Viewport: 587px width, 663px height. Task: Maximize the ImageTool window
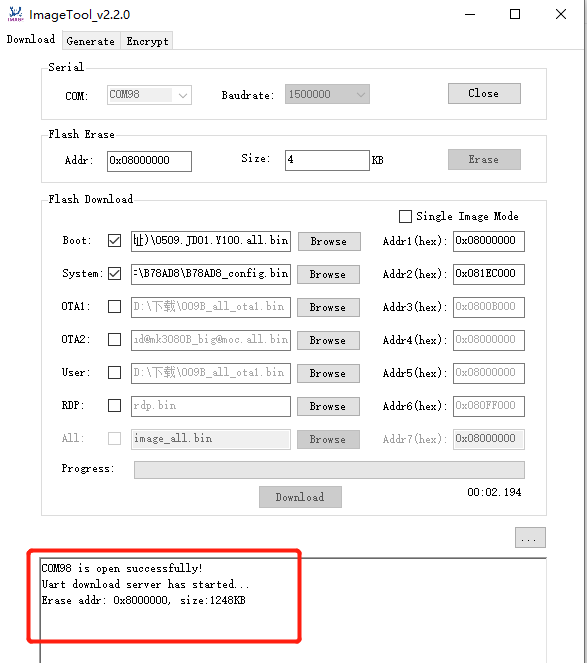click(515, 14)
